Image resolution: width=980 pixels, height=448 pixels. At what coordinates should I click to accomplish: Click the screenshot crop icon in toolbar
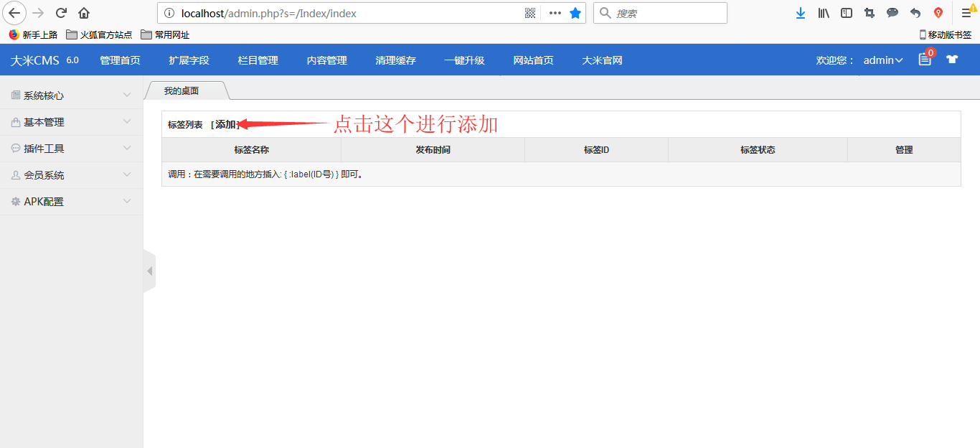[x=870, y=13]
